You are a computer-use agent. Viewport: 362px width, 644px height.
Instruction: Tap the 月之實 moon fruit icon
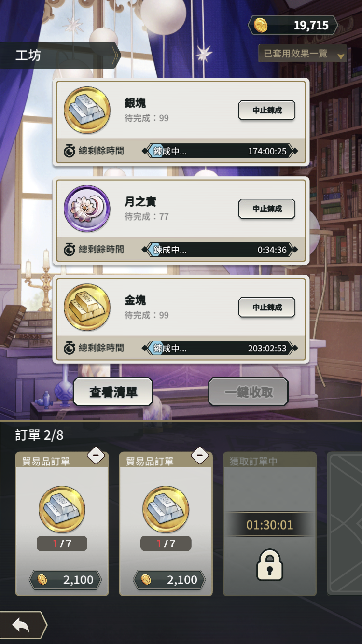point(87,209)
